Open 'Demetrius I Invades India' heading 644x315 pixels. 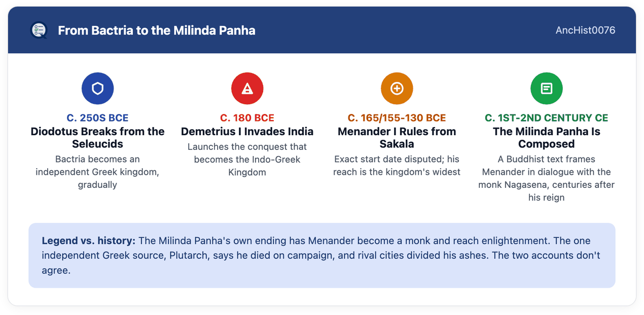[x=247, y=132]
